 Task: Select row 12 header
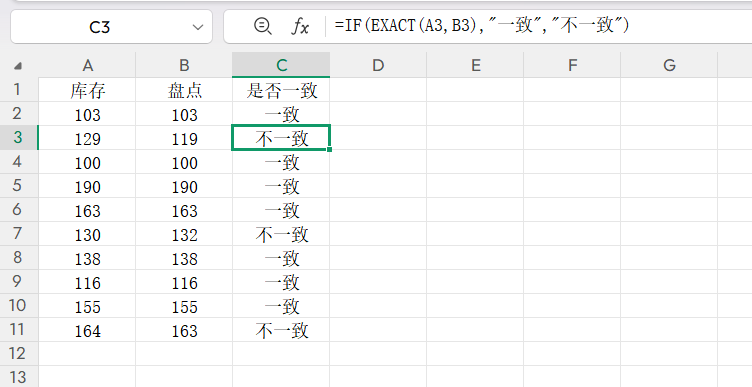(x=19, y=353)
